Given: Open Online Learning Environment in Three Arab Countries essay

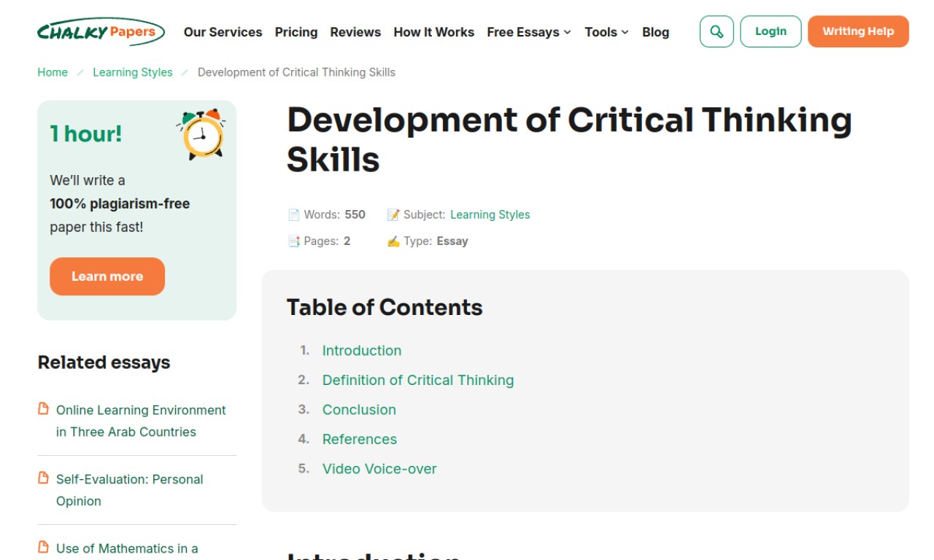Looking at the screenshot, I should 141,421.
